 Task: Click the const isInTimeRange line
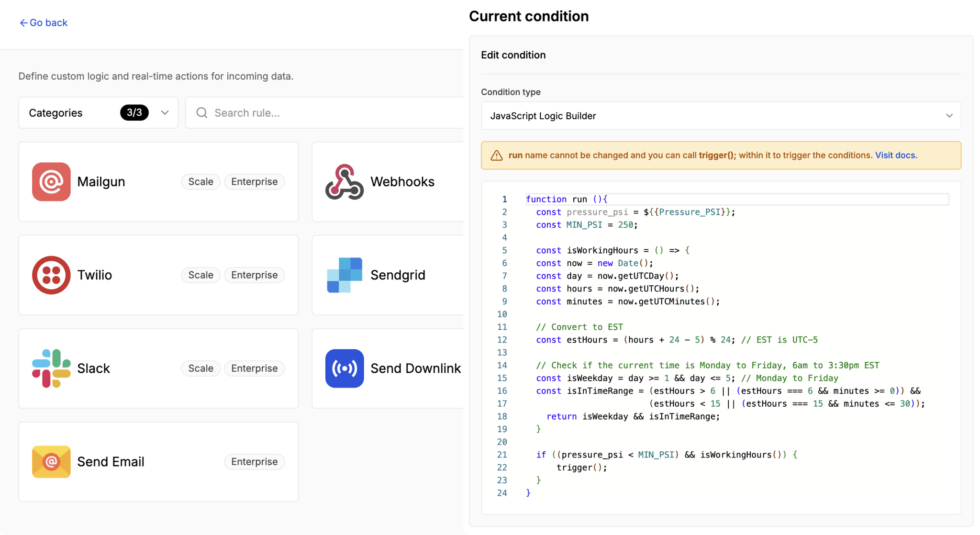[x=728, y=391]
